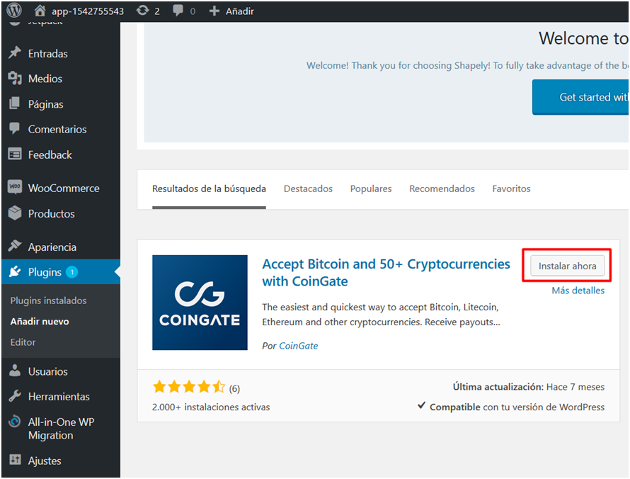Click Compatible con tu versión de WordPress
The height and width of the screenshot is (479, 630).
(517, 407)
